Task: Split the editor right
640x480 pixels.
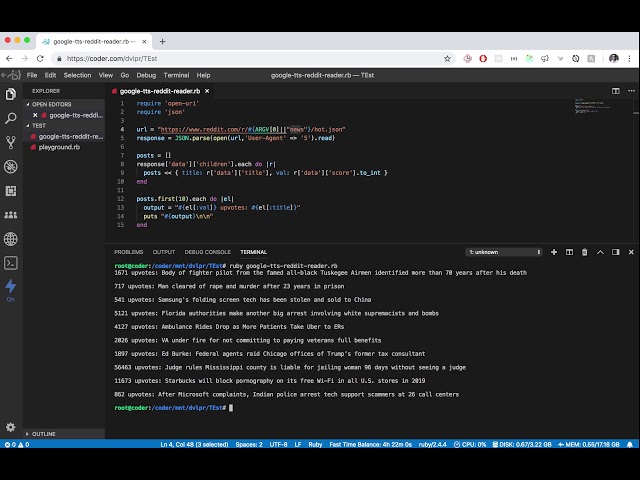Action: [x=616, y=91]
